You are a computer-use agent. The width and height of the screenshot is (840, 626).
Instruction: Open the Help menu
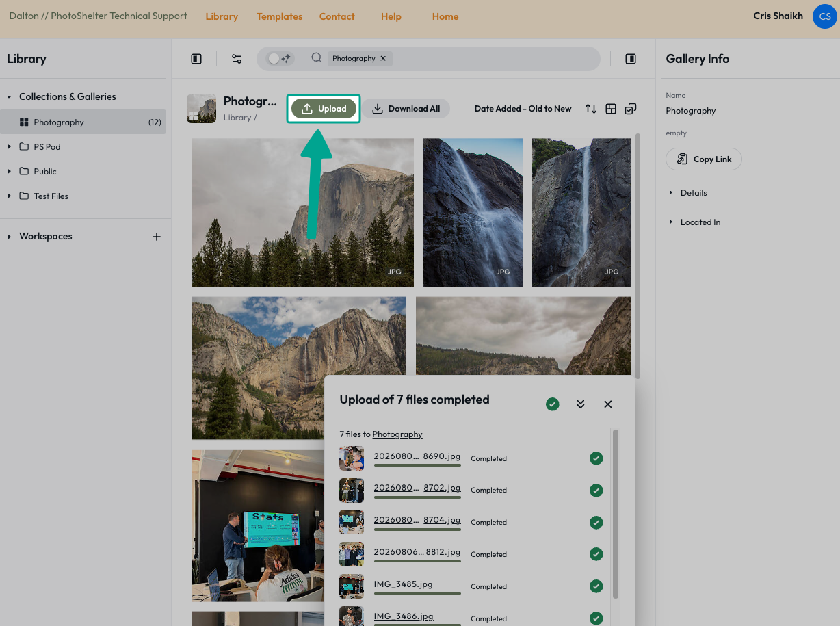[391, 16]
